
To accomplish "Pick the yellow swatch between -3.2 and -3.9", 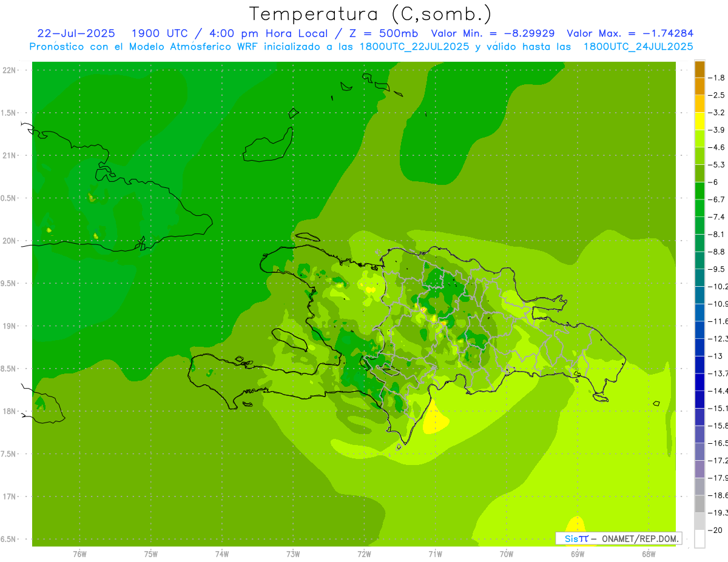I will [699, 121].
